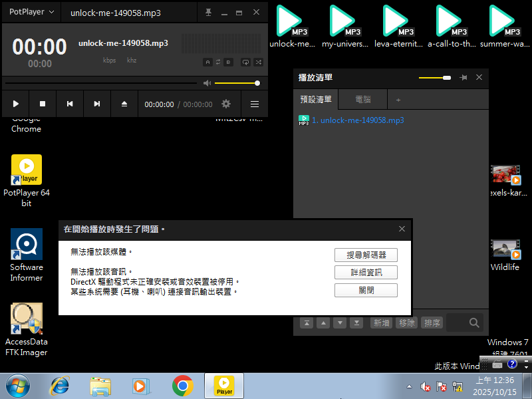Click the 搜尋解碼器 button
The image size is (532, 399).
366,255
